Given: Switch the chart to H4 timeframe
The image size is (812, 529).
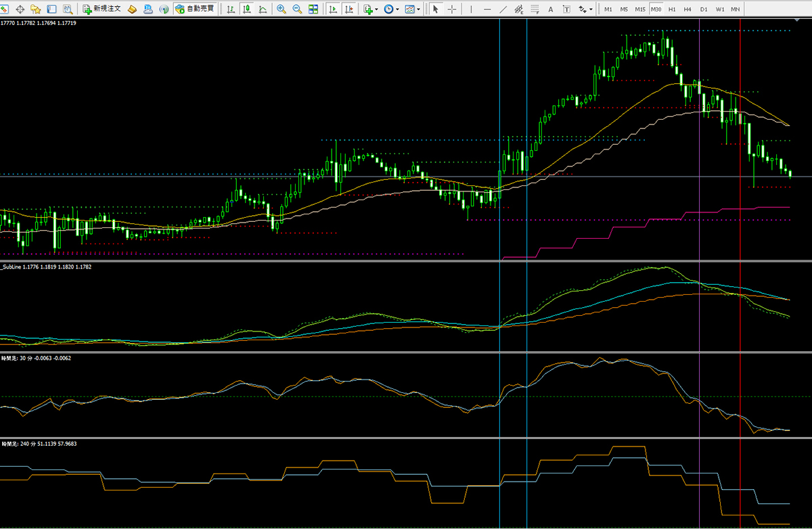Looking at the screenshot, I should (x=687, y=9).
